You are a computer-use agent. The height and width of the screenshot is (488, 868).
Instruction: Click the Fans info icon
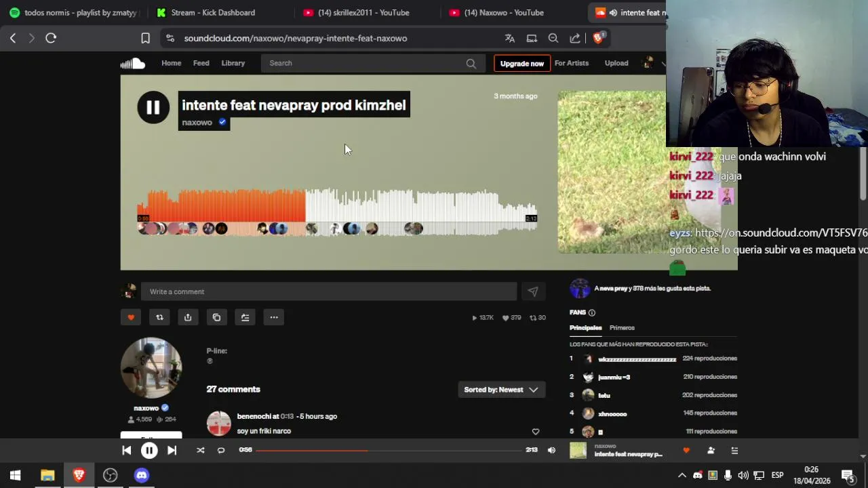592,312
